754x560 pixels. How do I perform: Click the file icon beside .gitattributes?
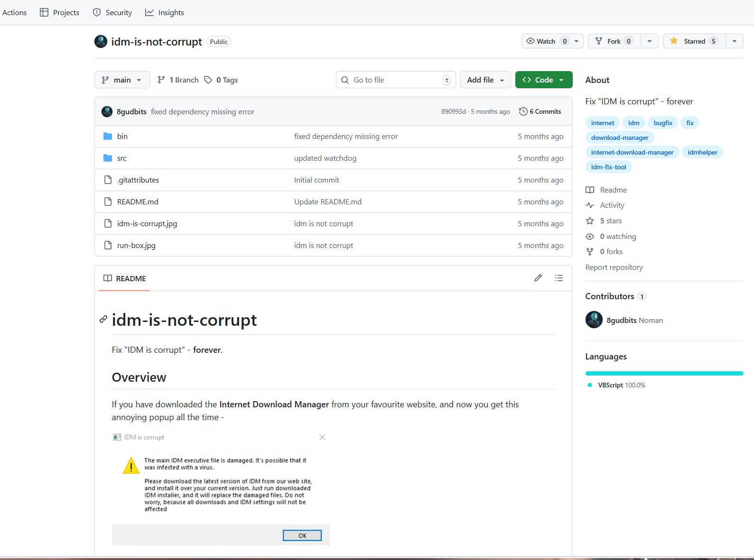coord(108,180)
